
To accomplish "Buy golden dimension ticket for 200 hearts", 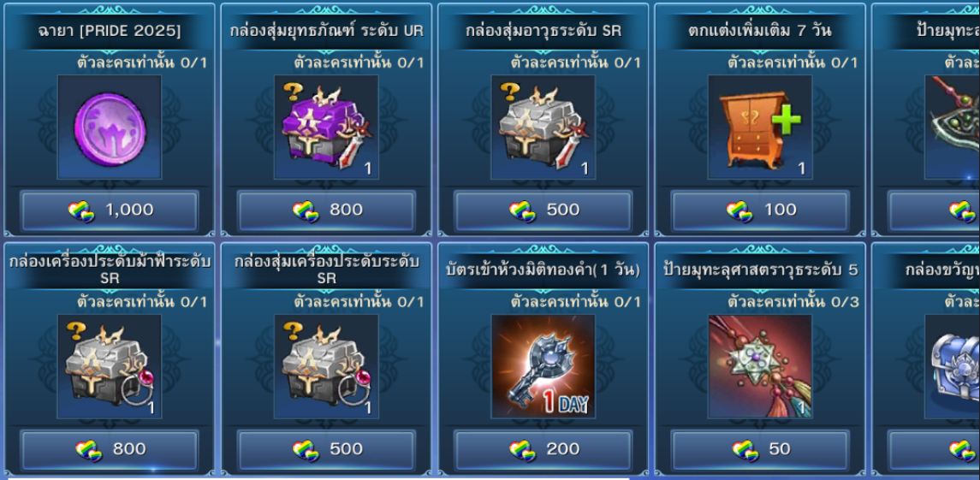I will (x=543, y=449).
